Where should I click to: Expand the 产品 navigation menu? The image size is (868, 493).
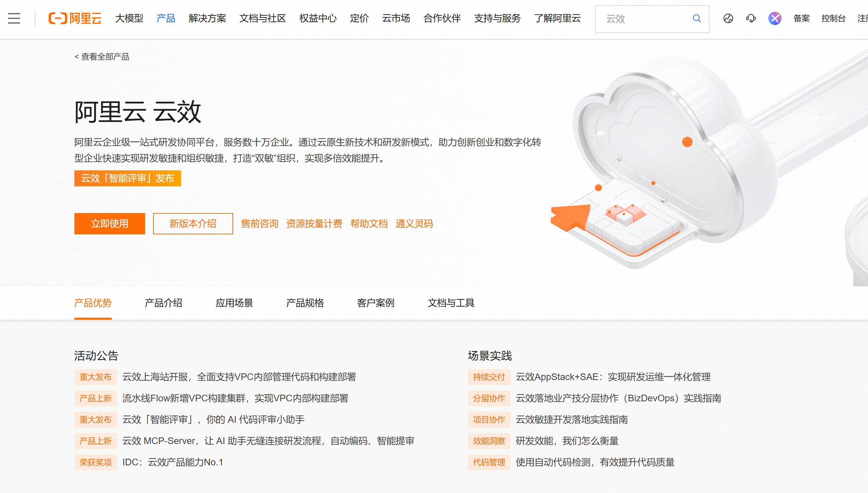(166, 18)
